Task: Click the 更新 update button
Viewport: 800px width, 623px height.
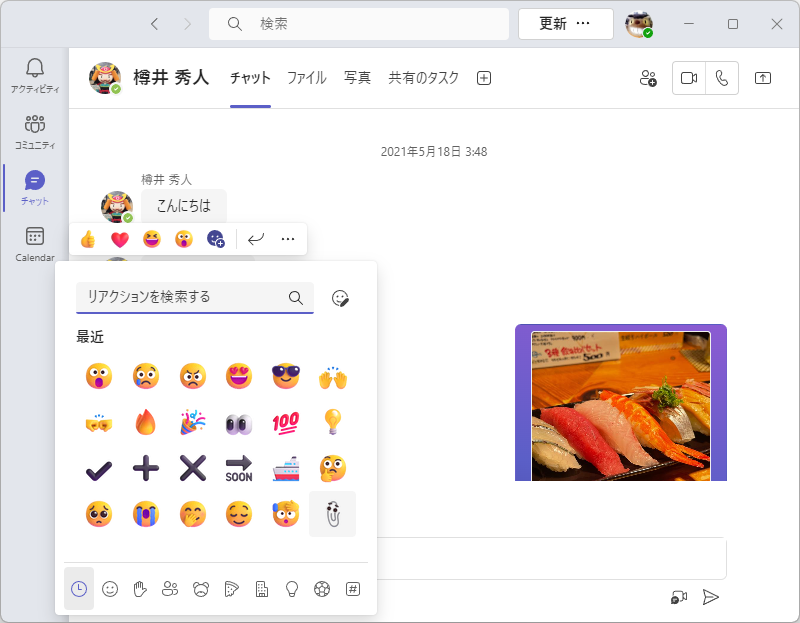Action: [x=553, y=23]
